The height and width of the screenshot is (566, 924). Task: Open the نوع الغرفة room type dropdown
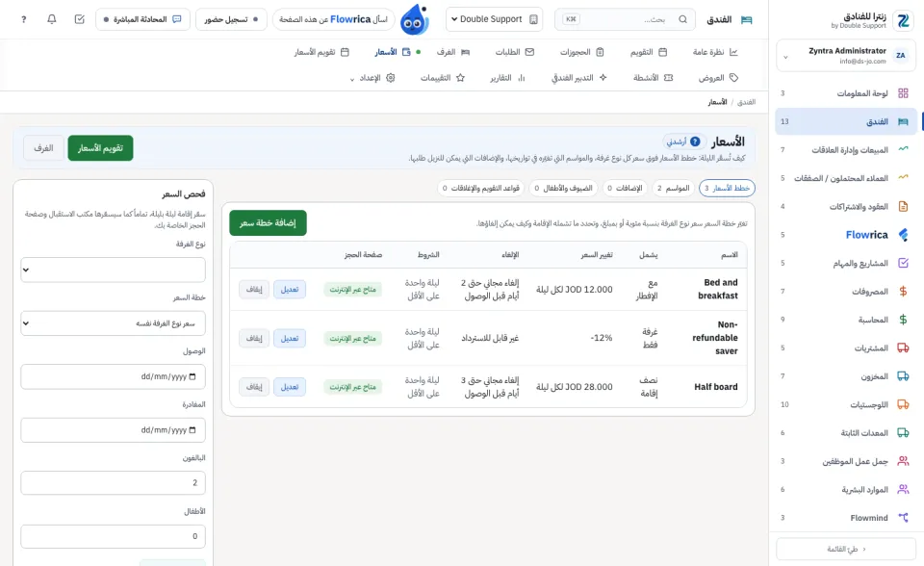tap(114, 270)
